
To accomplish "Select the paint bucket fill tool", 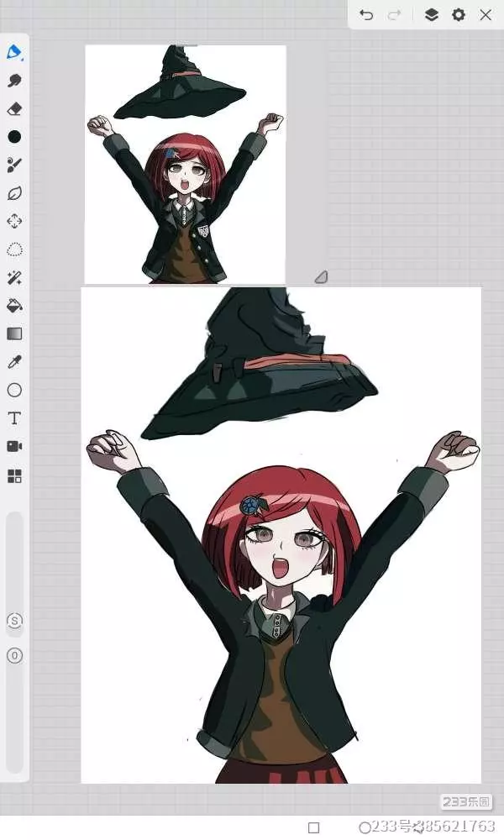I will click(14, 306).
